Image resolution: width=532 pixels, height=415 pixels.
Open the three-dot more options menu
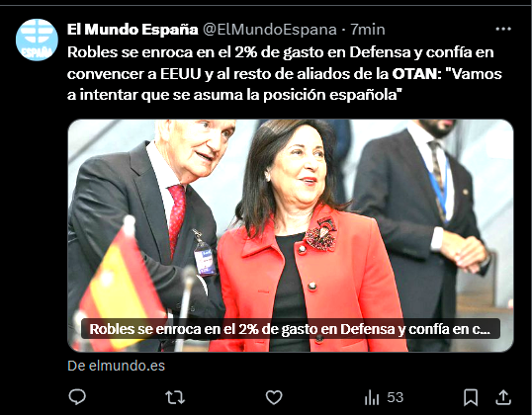coord(503,30)
